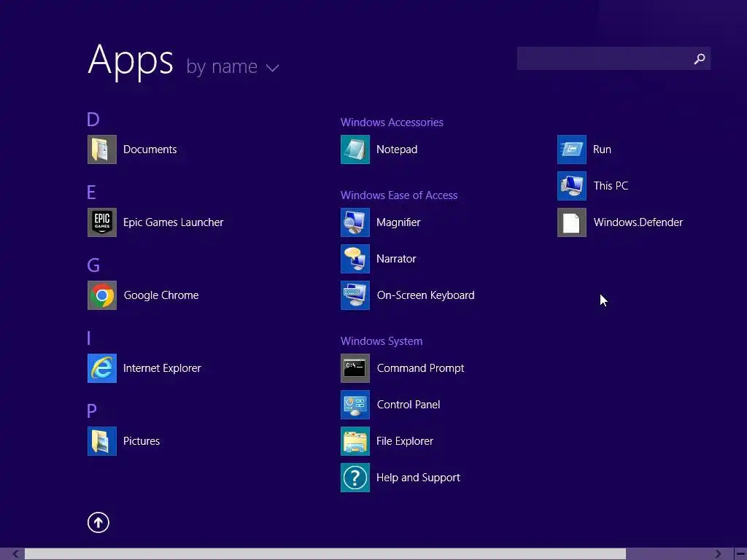Click the search magnifier icon
The image size is (747, 560).
(x=700, y=58)
